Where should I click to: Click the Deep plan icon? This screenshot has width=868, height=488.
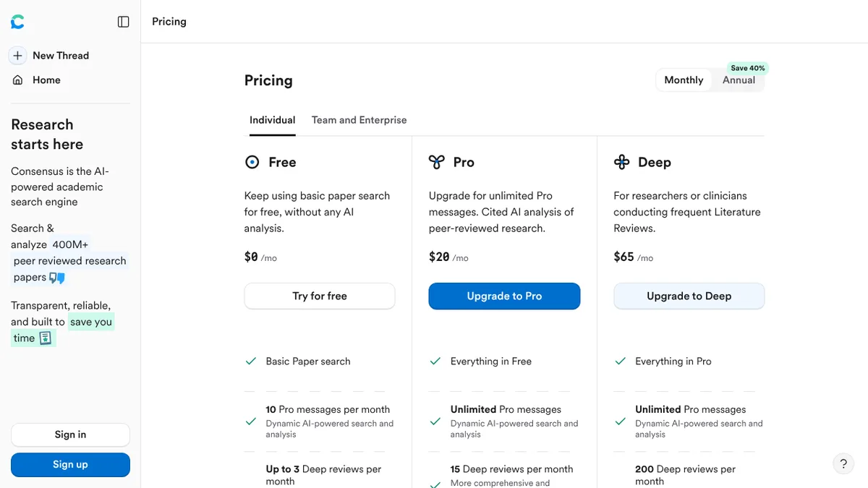pos(621,163)
